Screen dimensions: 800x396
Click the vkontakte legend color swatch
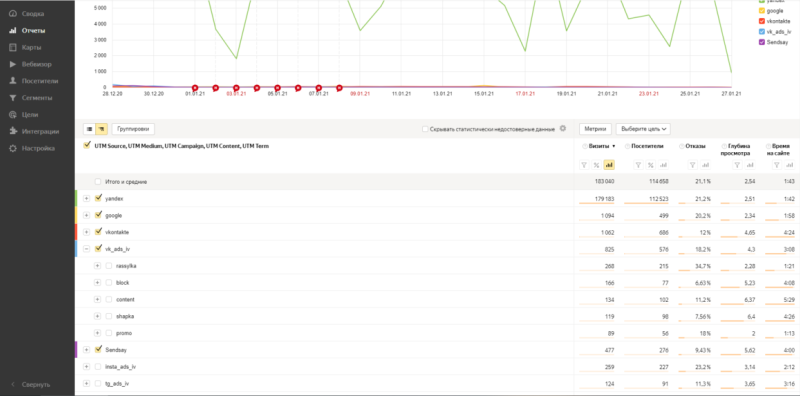[x=762, y=21]
